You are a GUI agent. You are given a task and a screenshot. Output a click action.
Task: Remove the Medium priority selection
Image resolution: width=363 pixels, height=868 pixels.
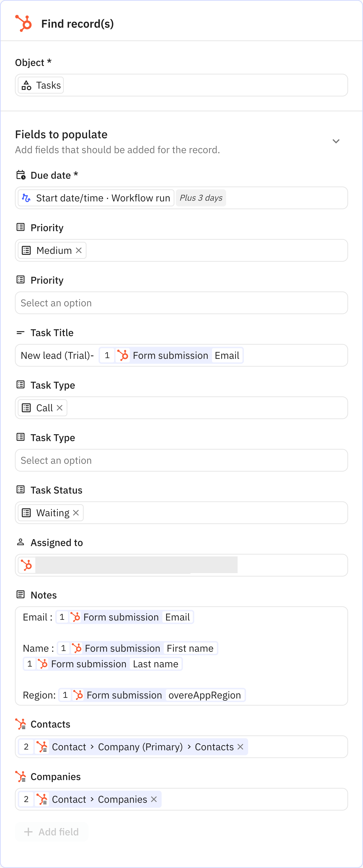click(79, 250)
